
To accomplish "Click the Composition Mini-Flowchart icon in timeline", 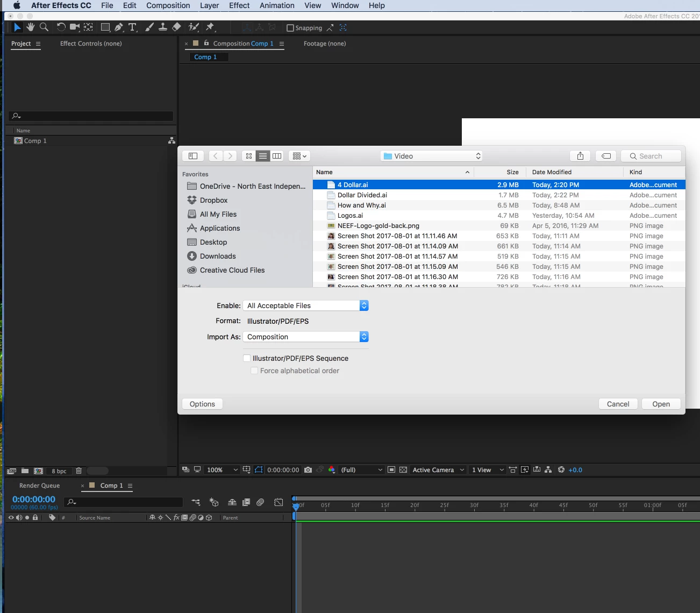I will point(196,502).
